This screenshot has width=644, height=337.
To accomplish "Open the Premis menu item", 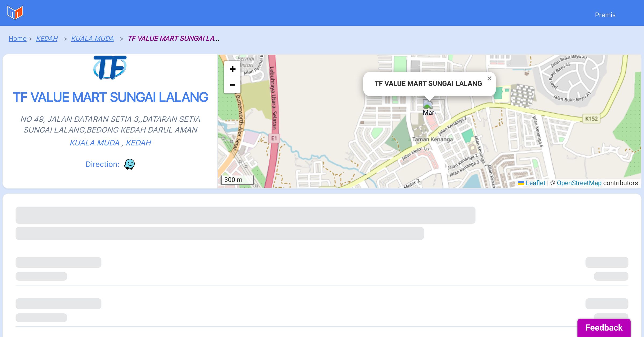I will 605,15.
